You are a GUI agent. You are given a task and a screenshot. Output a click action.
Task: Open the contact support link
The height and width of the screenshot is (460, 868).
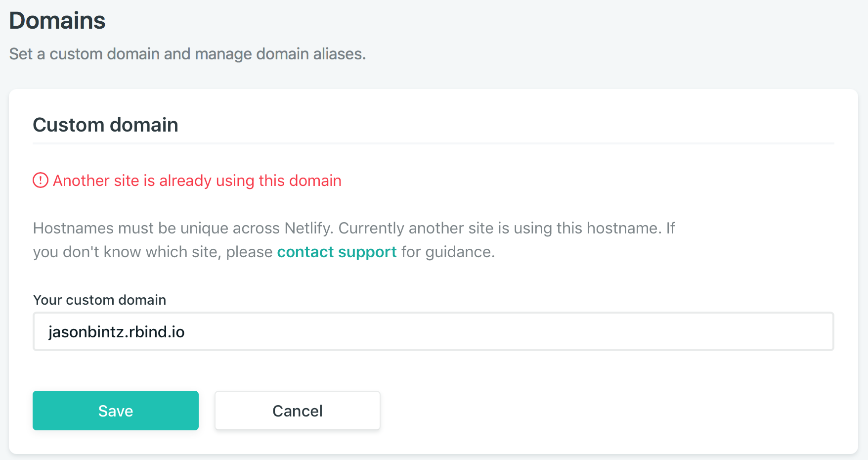coord(337,252)
